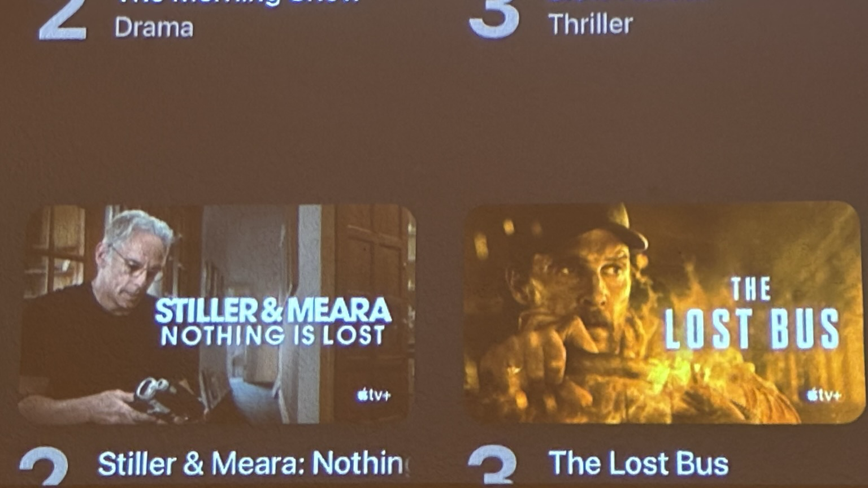Select the rank number 2 beside Drama
The image size is (868, 488).
point(63,20)
